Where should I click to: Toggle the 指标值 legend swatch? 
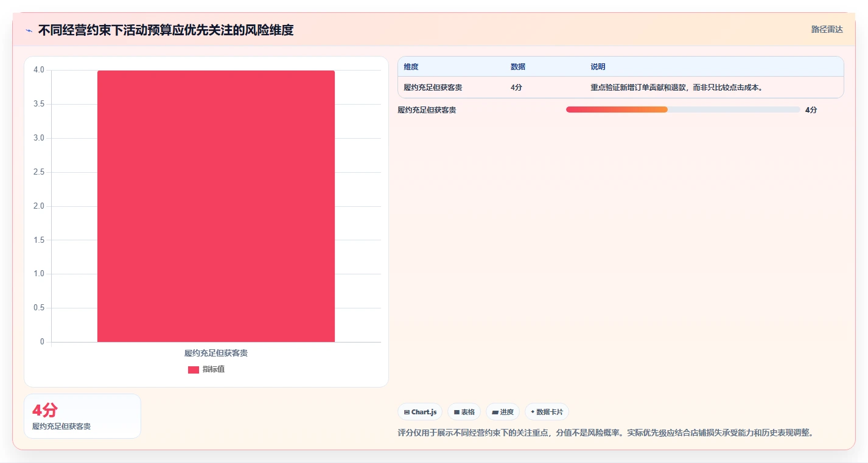194,370
